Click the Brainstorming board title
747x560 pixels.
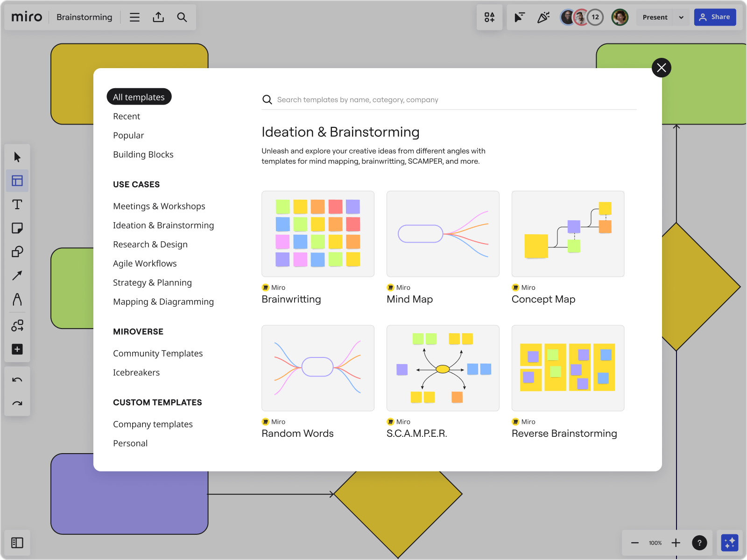[85, 17]
